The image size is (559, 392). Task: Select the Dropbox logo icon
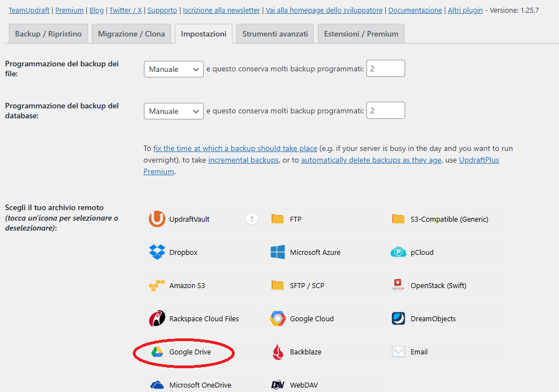[x=157, y=252]
